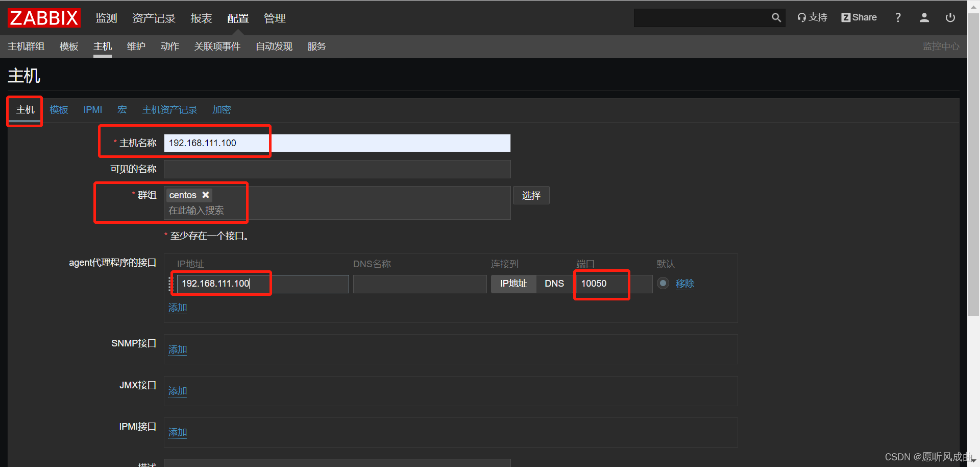Open the 管理 top menu
Image resolution: width=980 pixels, height=467 pixels.
click(275, 18)
